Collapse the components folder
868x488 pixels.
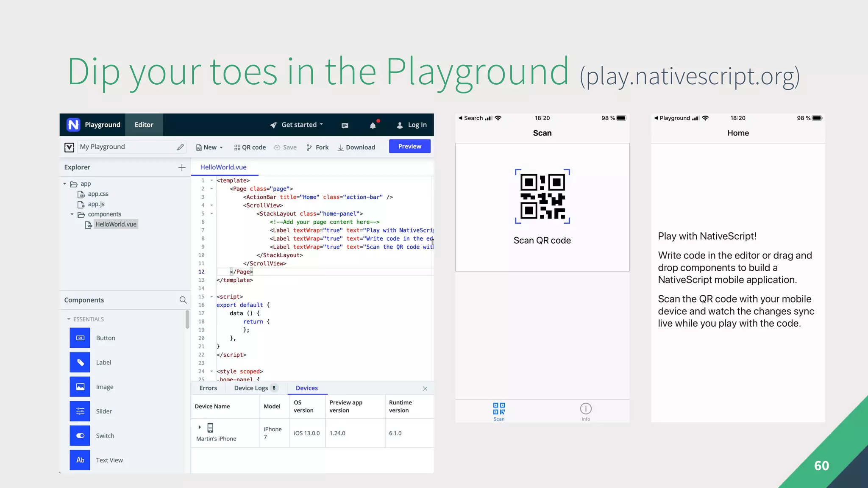pos(72,214)
